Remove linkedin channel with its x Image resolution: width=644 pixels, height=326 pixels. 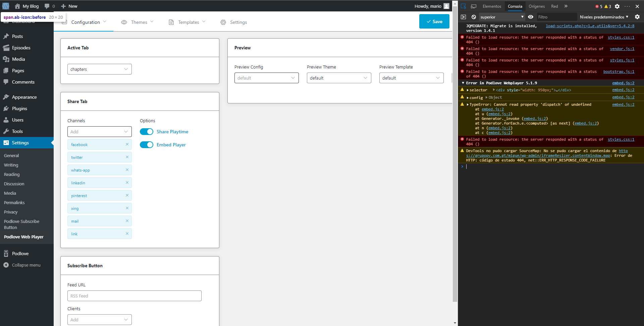(x=127, y=183)
